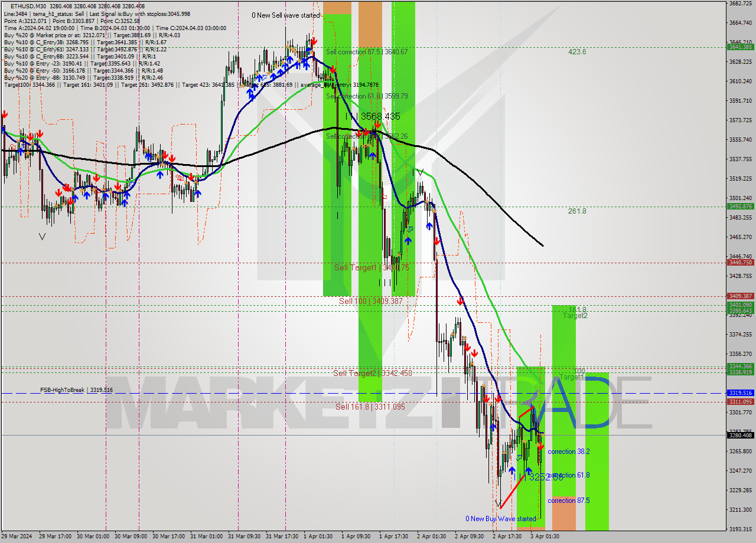
Task: Click the green 3641.385 price tag
Action: (x=741, y=47)
